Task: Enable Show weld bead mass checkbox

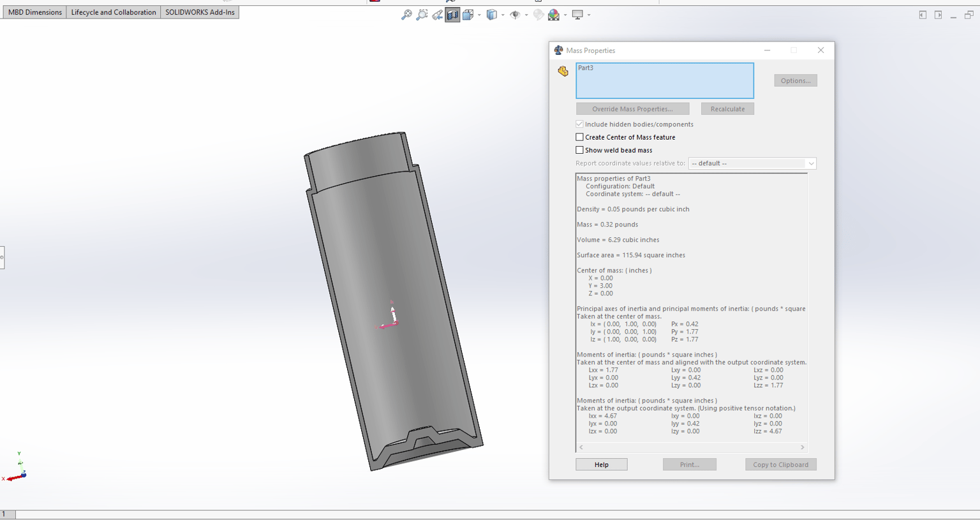Action: [x=579, y=150]
